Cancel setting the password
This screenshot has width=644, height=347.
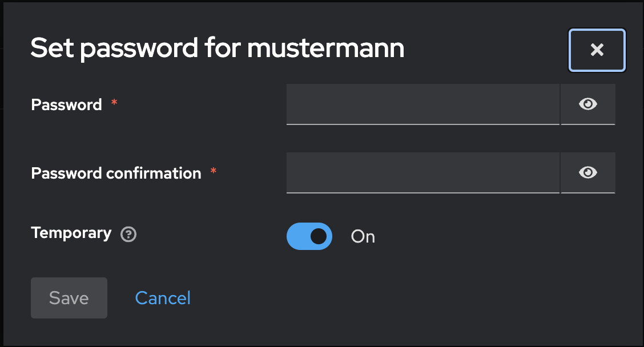point(163,298)
